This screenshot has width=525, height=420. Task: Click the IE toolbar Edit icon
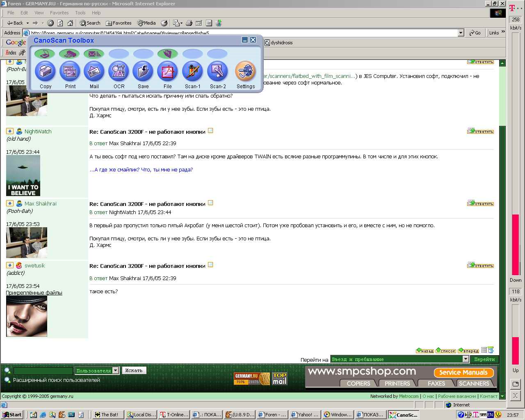pyautogui.click(x=199, y=23)
